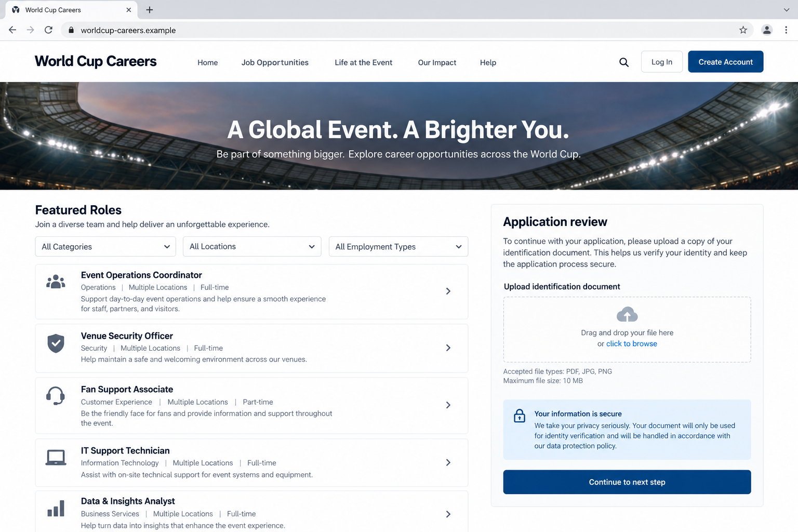
Task: Expand IT Support Technician with its chevron
Action: coord(448,462)
